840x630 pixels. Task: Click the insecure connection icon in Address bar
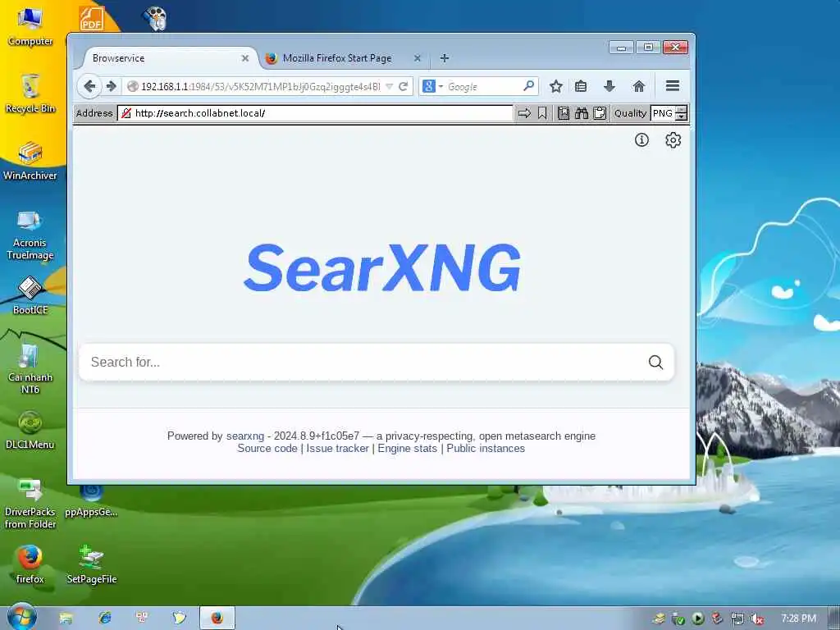point(126,113)
